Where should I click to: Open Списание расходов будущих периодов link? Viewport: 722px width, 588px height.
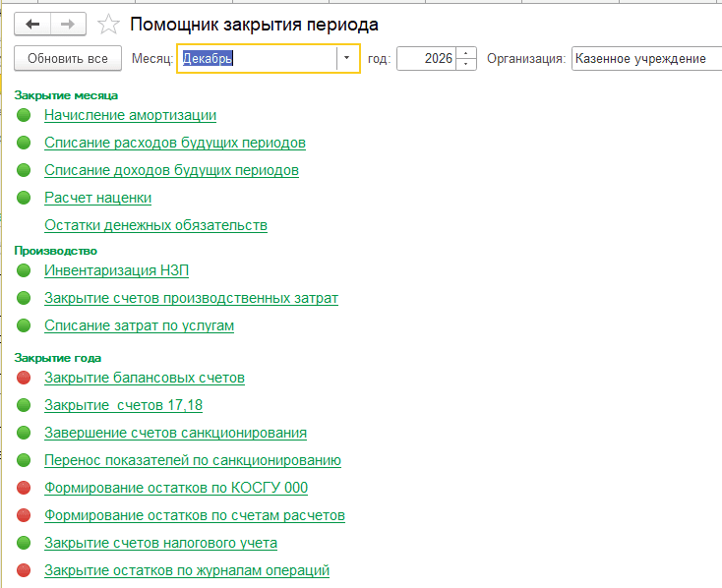[175, 143]
